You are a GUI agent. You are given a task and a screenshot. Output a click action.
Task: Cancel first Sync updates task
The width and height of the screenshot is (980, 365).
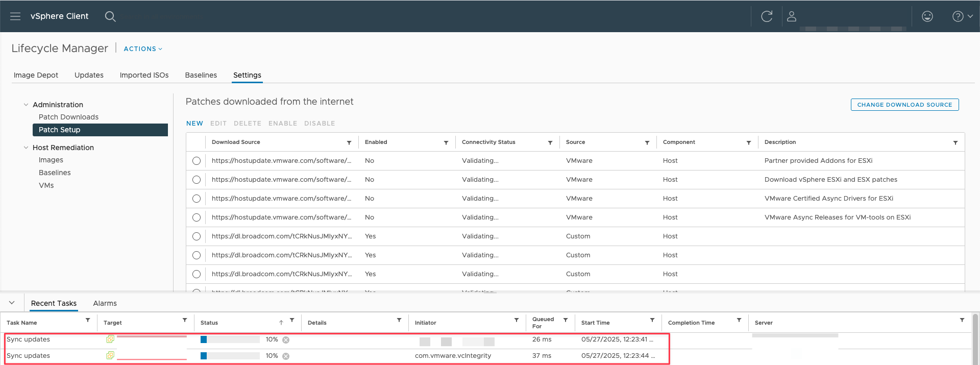(x=286, y=340)
